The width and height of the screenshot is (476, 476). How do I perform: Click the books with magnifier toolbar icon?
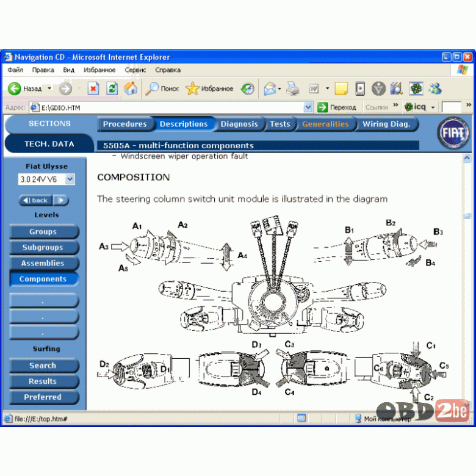click(397, 88)
